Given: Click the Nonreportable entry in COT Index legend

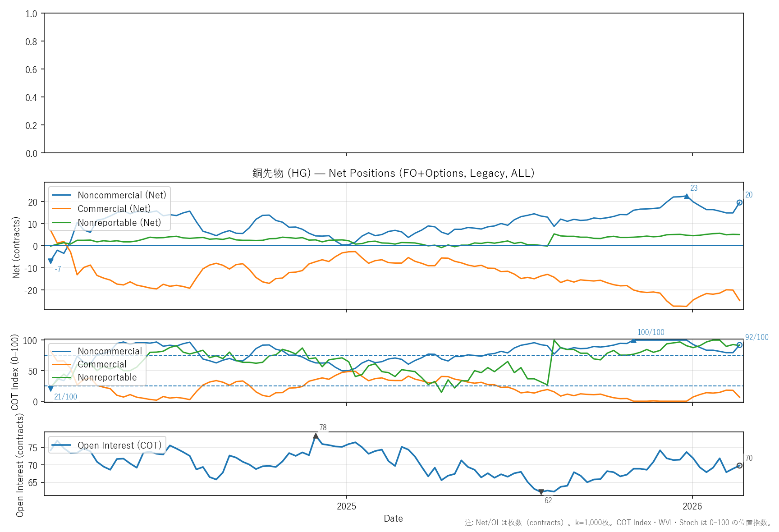Looking at the screenshot, I should [x=107, y=377].
